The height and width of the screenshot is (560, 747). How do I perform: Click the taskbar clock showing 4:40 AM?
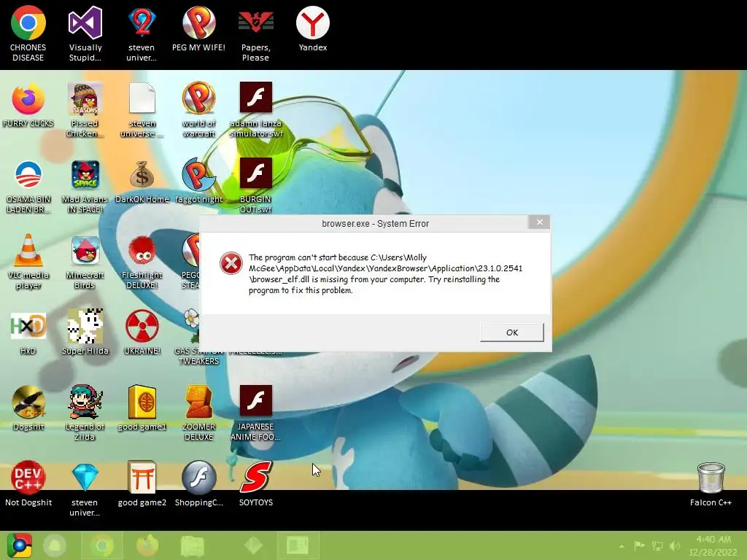(713, 545)
